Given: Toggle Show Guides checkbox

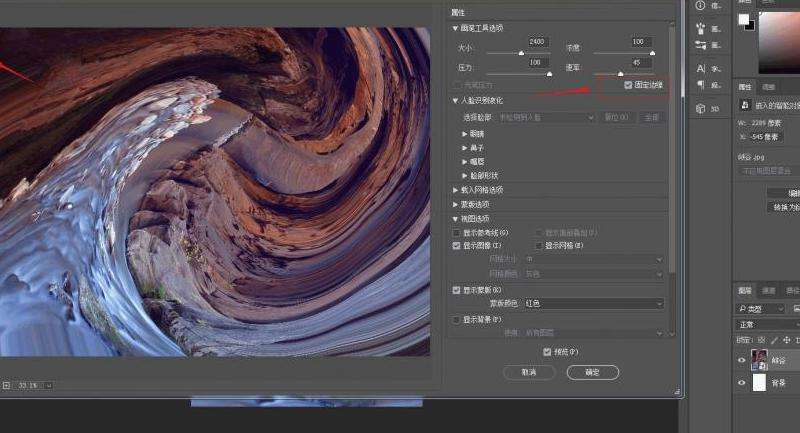Looking at the screenshot, I should coord(456,233).
